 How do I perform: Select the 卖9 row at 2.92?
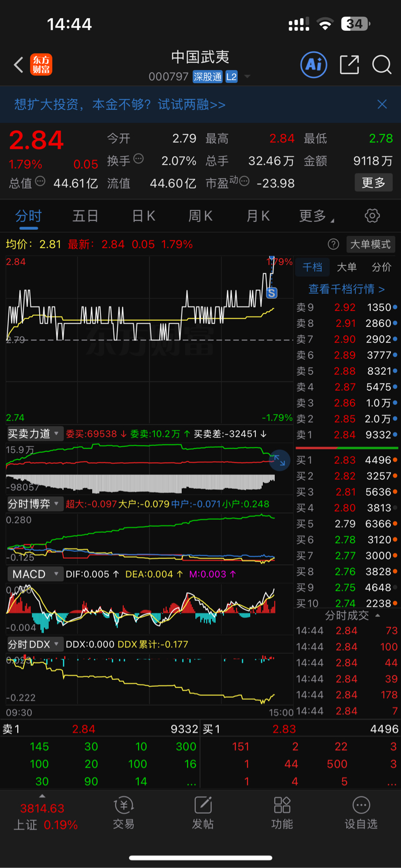(347, 308)
